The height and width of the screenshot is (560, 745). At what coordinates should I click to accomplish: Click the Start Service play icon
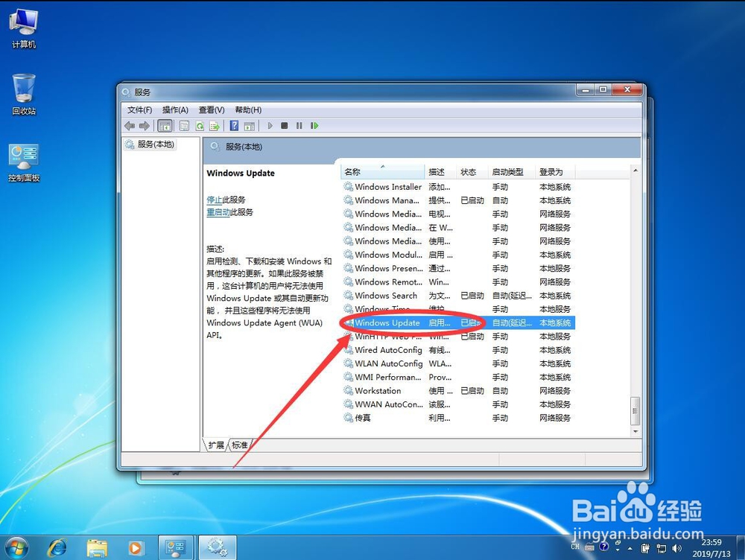270,126
